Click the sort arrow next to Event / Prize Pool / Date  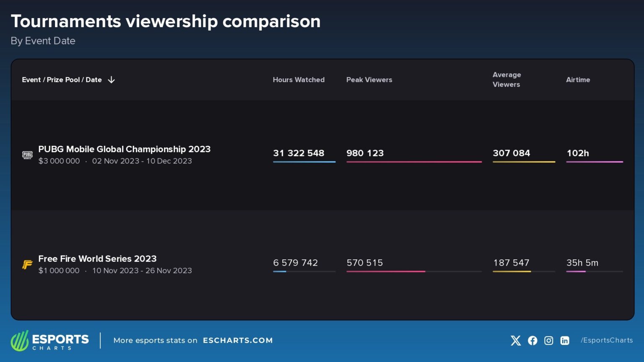coord(111,80)
